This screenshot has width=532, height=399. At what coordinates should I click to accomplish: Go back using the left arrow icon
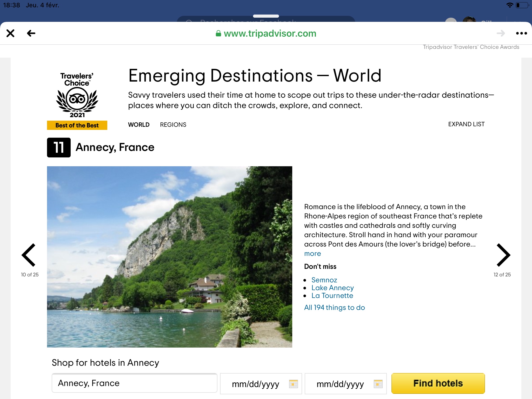coord(31,33)
